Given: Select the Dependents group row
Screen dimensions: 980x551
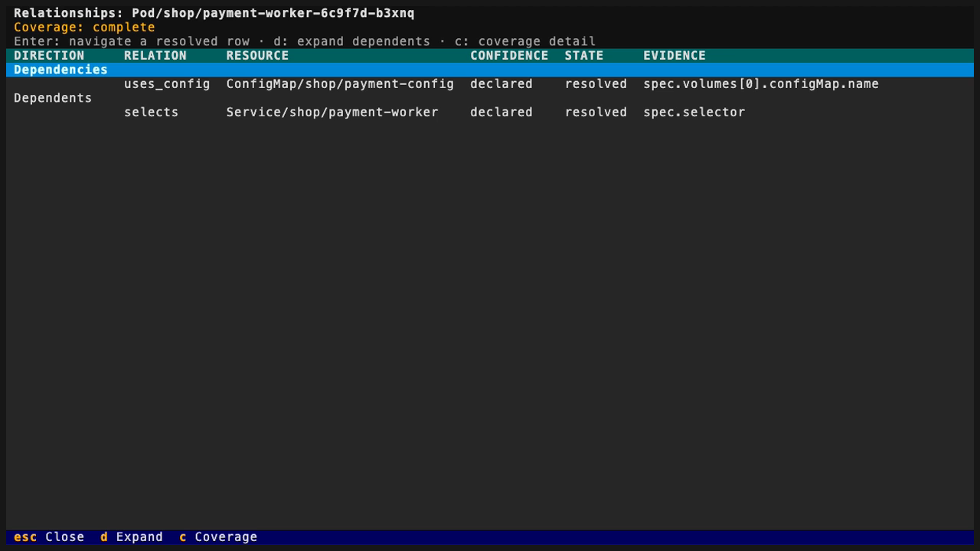Looking at the screenshot, I should click(490, 98).
